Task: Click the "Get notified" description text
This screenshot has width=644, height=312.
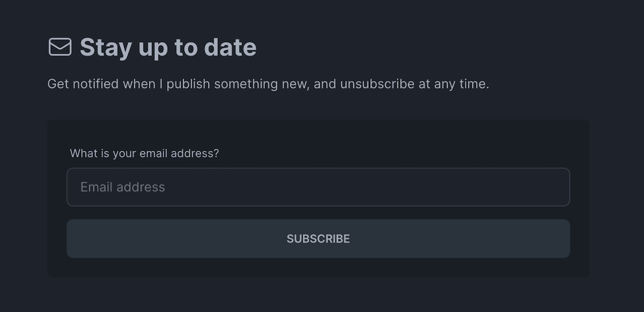Action: (268, 84)
